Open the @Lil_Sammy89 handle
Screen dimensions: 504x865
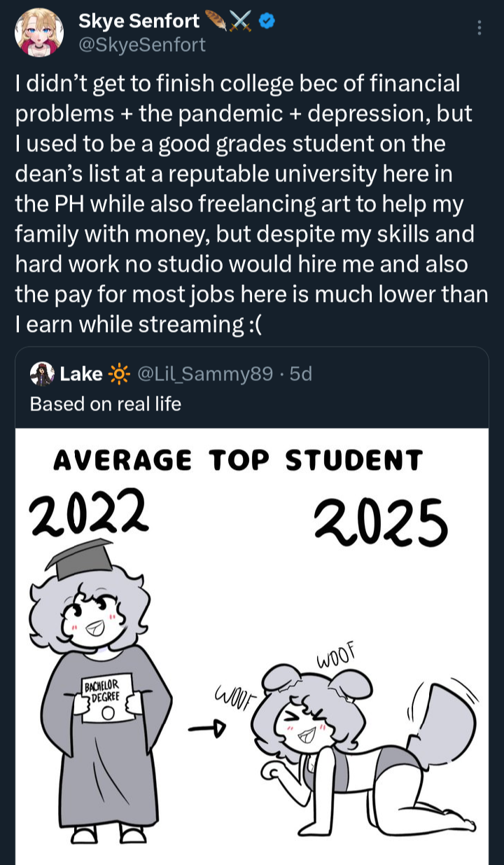[x=205, y=375]
